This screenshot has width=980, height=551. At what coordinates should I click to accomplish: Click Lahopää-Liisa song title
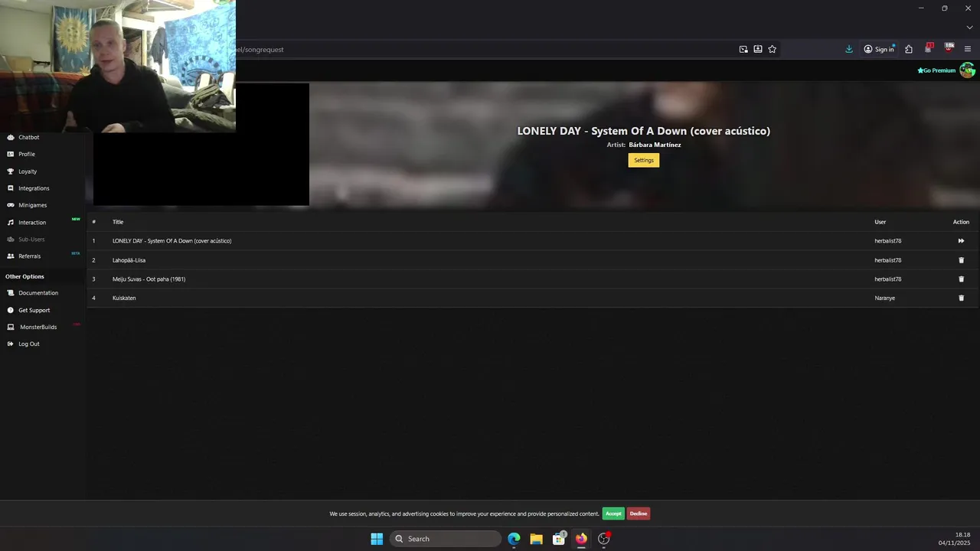point(129,260)
